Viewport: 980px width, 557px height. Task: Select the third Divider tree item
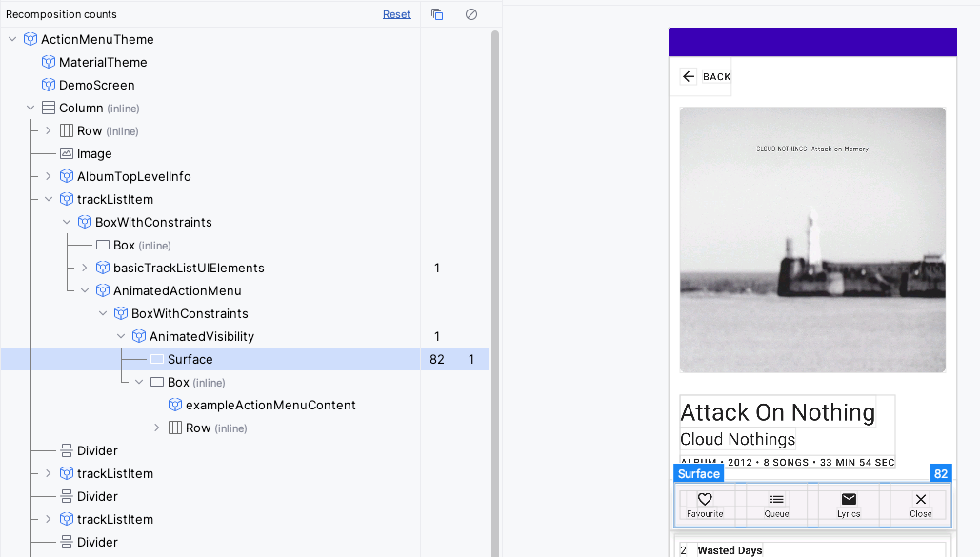click(97, 542)
